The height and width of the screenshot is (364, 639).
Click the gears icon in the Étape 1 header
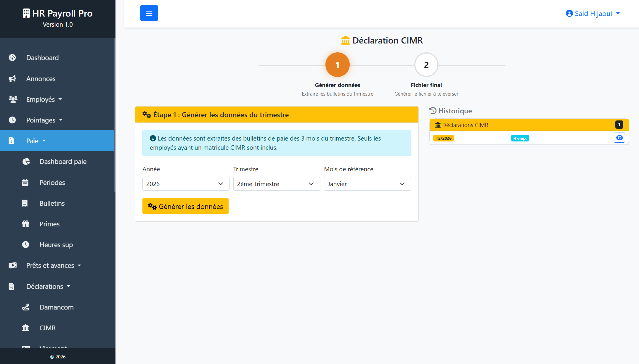(x=147, y=115)
